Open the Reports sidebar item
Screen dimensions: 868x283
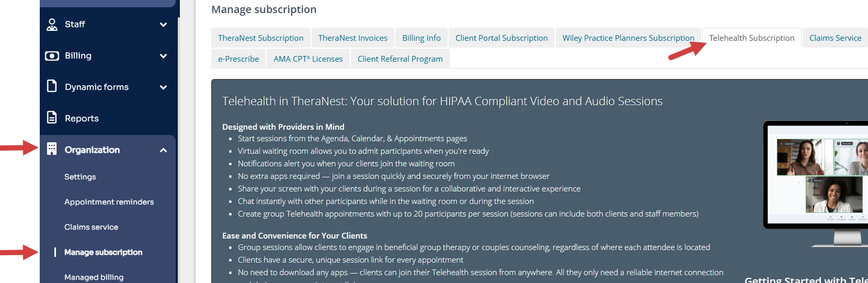82,118
